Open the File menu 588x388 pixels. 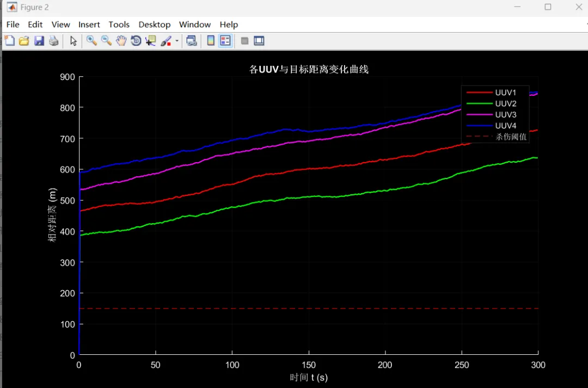click(13, 24)
